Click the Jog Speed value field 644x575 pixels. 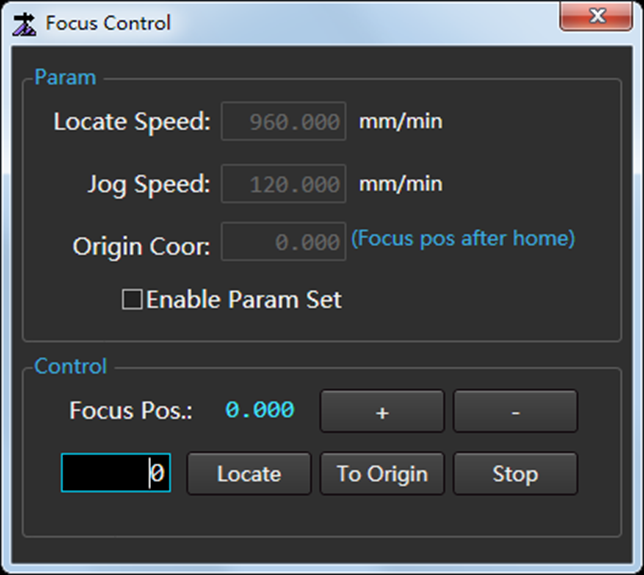283,184
